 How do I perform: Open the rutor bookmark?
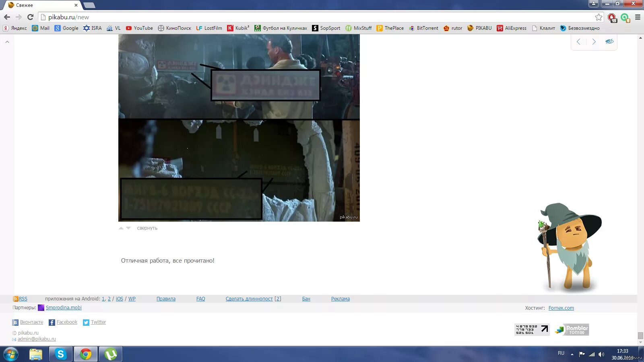click(x=453, y=28)
